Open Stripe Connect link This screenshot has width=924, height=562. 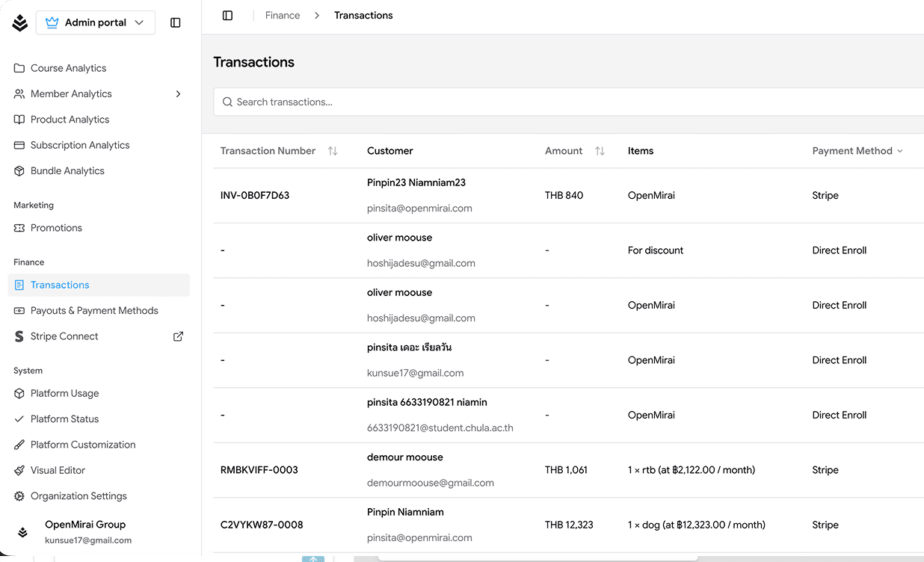[x=64, y=336]
